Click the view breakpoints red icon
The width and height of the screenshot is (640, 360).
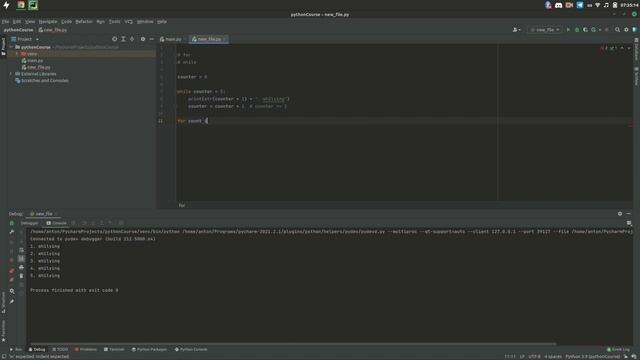pos(11,271)
